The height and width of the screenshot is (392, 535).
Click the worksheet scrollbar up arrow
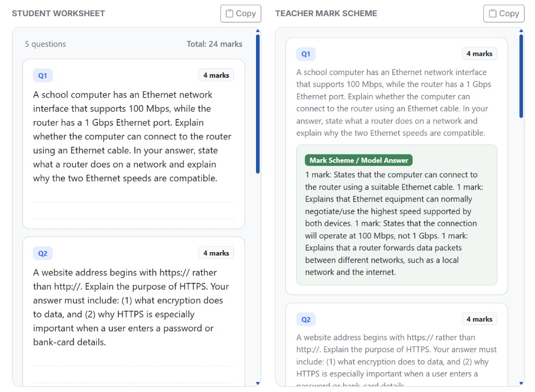[x=258, y=31]
